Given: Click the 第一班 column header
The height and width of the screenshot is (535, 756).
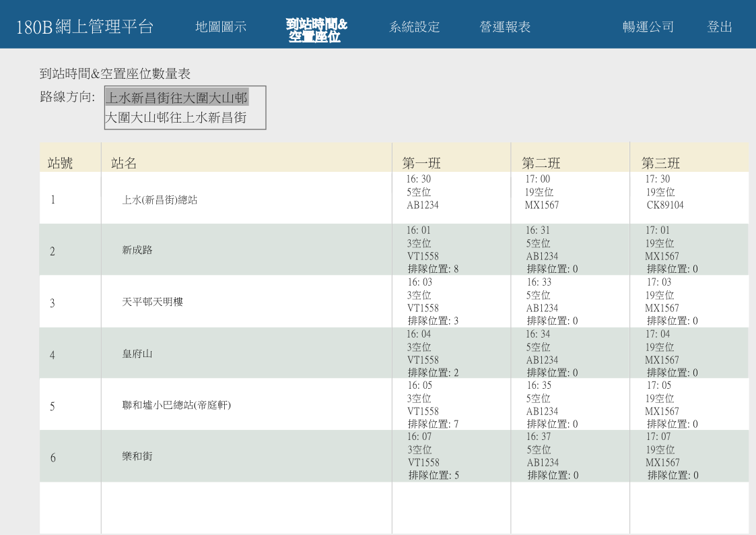Looking at the screenshot, I should tap(421, 163).
